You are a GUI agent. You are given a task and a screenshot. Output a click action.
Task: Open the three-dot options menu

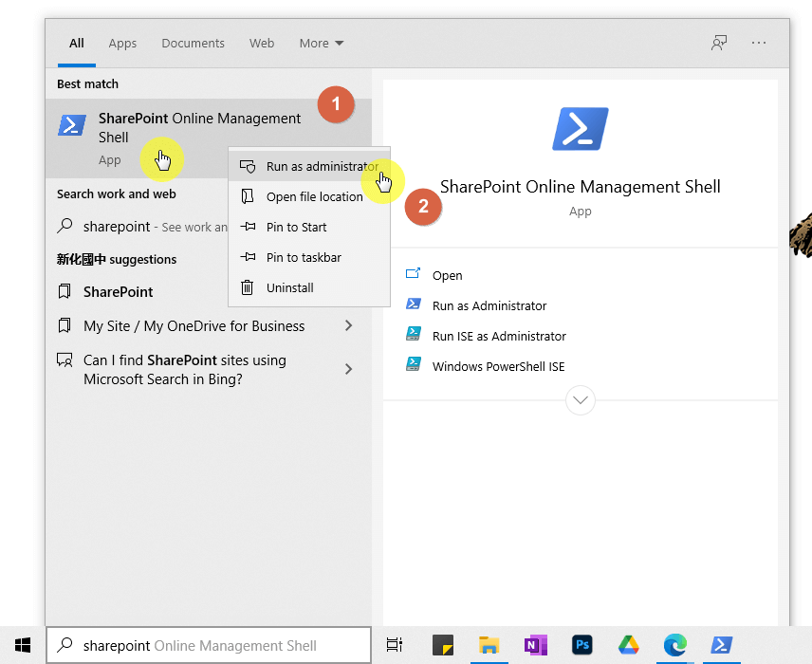759,43
